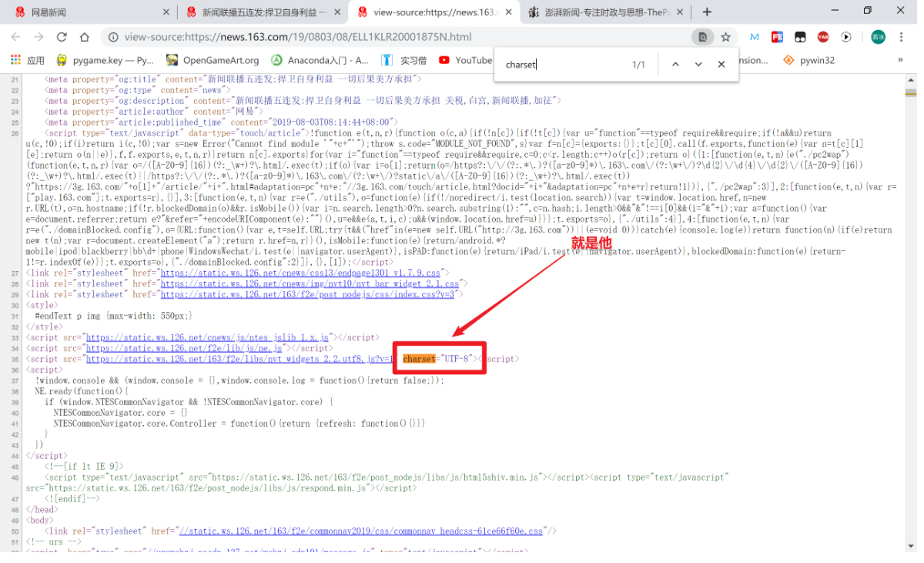Close the 新闻联播五连发 tab
Viewport: 924px width, 563px height.
336,12
